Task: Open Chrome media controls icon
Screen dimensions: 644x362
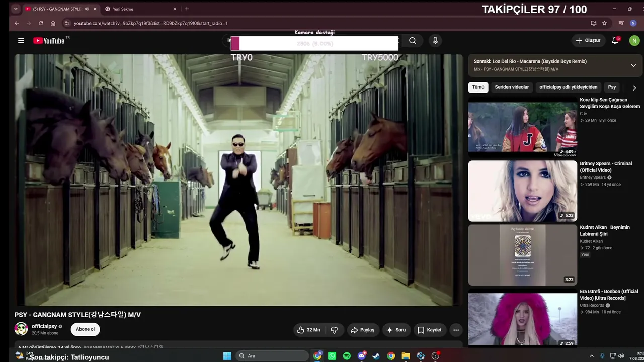Action: pos(621,23)
